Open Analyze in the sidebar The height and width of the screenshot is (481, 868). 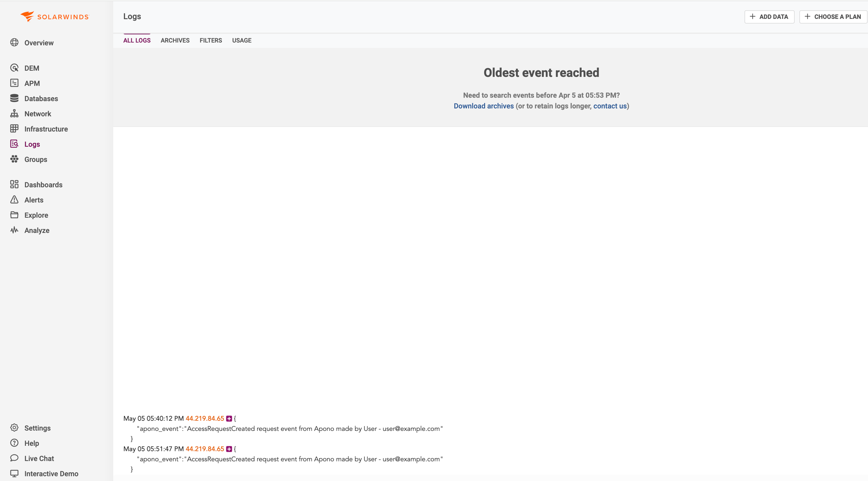pos(37,230)
